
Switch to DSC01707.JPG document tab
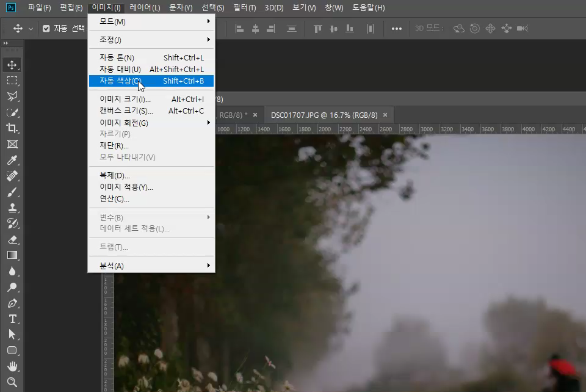click(324, 115)
